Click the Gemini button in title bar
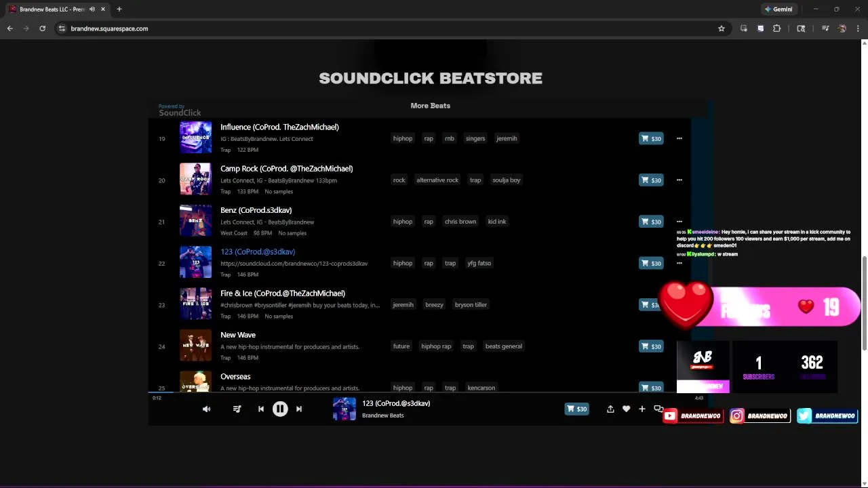Viewport: 868px width, 488px height. (778, 9)
